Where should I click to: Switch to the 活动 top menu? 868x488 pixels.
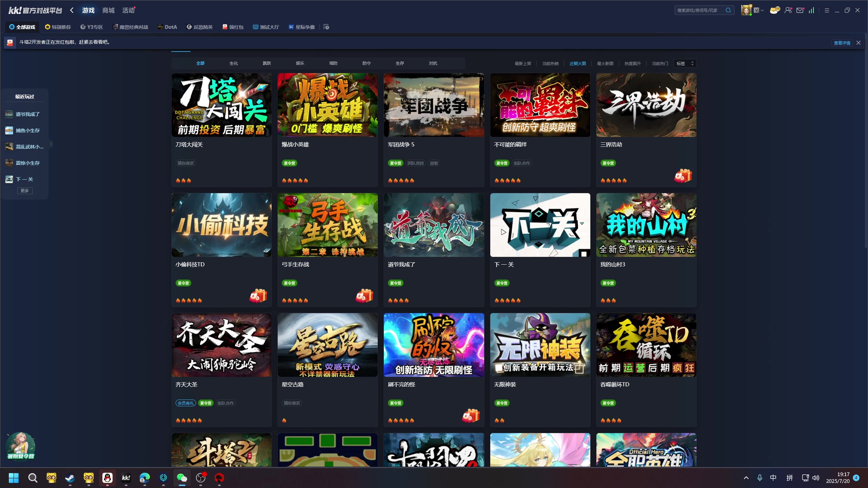pyautogui.click(x=128, y=10)
